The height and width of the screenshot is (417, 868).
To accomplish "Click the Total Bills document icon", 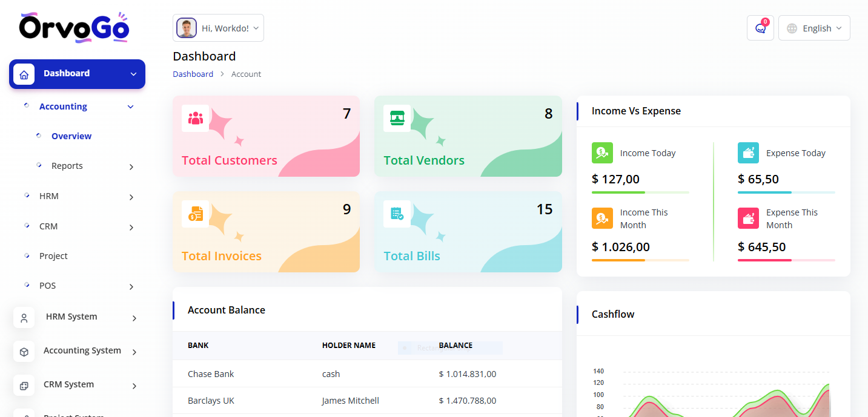I will tap(397, 214).
